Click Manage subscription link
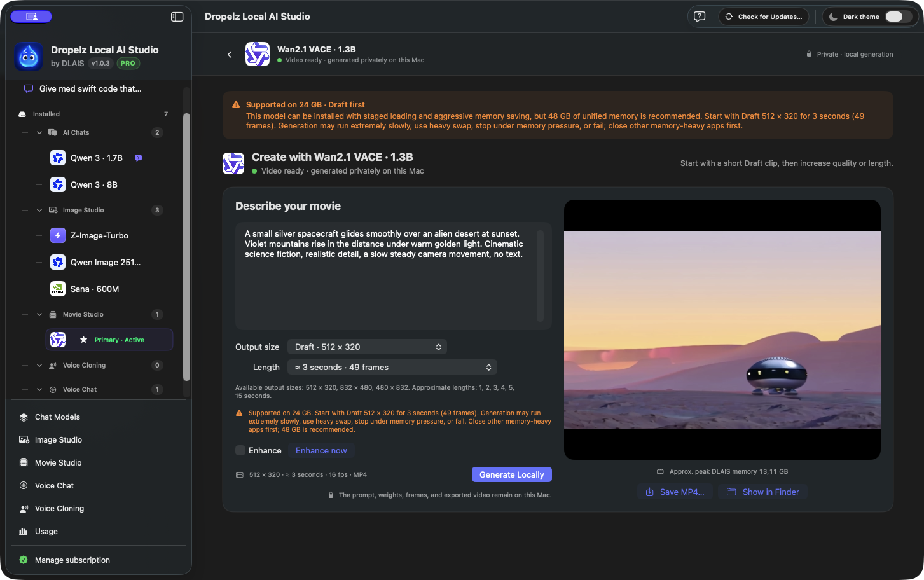Image resolution: width=924 pixels, height=580 pixels. pos(72,560)
